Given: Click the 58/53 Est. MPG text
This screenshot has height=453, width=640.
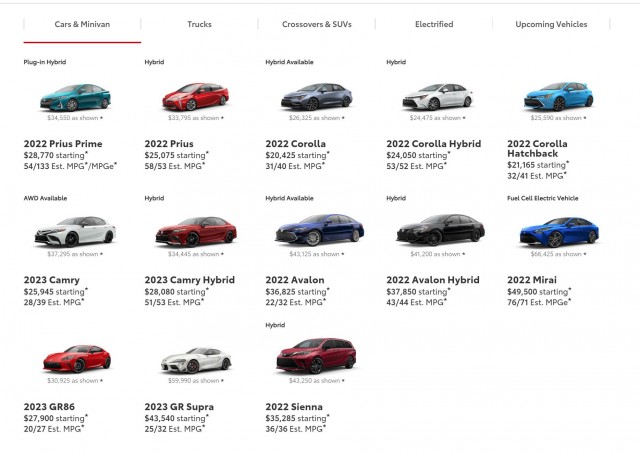Looking at the screenshot, I should (x=175, y=166).
